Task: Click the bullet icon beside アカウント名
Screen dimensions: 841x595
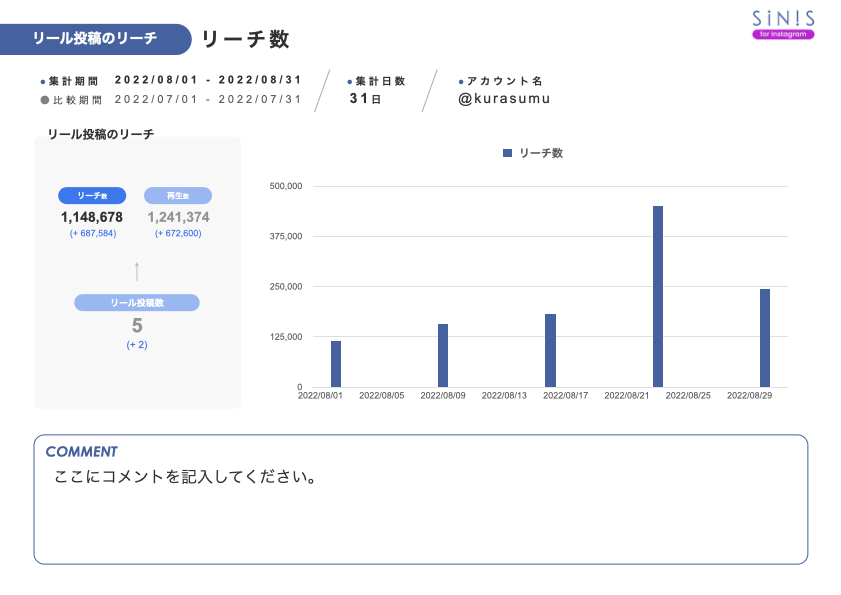Action: click(458, 81)
